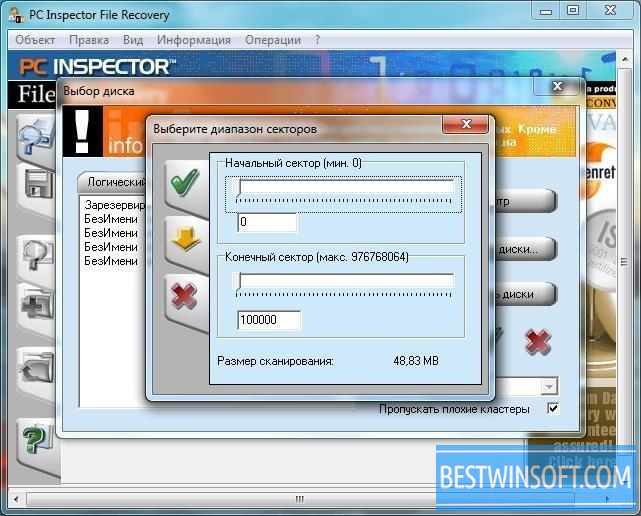Click the start sector field showing 0

click(267, 222)
